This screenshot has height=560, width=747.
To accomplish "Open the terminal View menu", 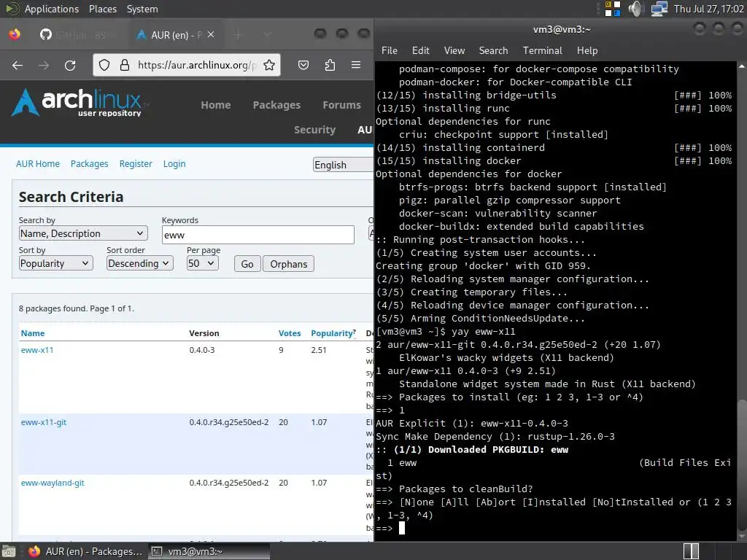I will (454, 50).
